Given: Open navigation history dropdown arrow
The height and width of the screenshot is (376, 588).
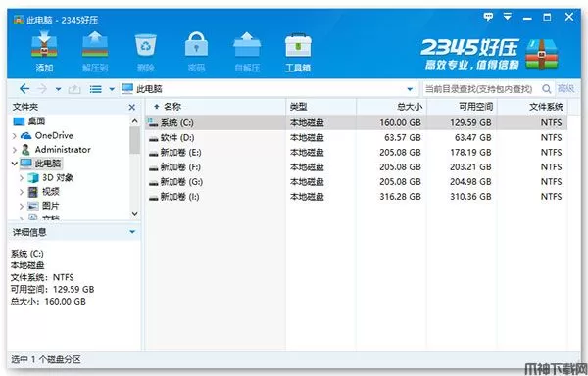Looking at the screenshot, I should [x=58, y=89].
